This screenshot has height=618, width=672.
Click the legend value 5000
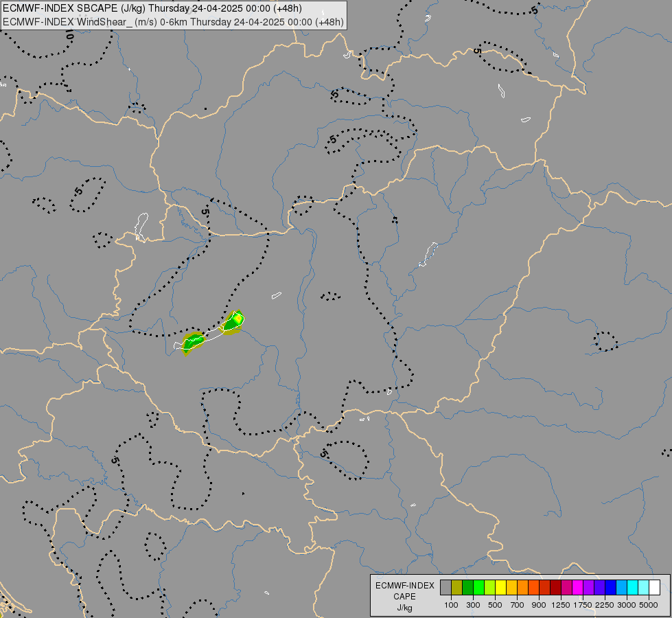pyautogui.click(x=649, y=605)
